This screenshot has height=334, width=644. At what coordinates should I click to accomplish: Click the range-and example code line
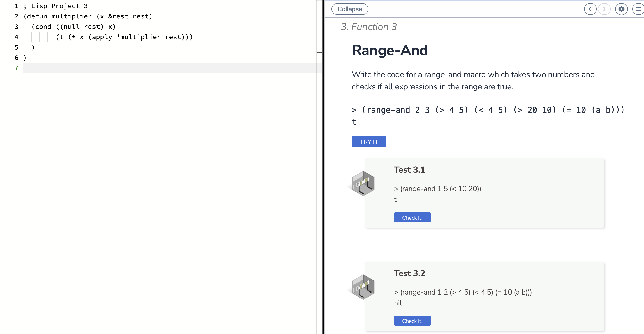point(488,110)
